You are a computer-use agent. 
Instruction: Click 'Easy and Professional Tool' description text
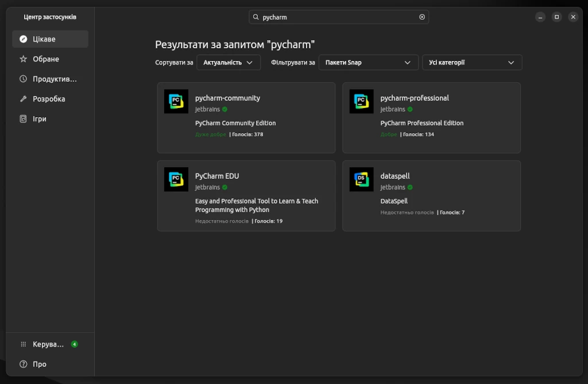[x=257, y=205]
